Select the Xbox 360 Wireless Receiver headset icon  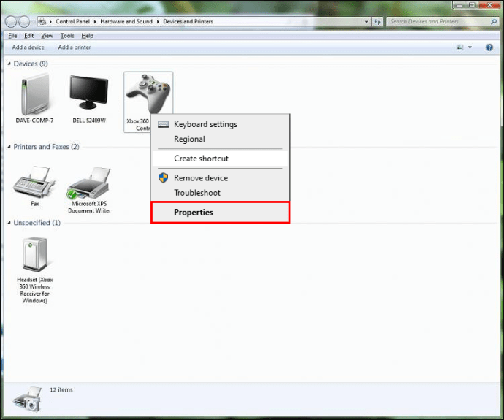(x=35, y=254)
